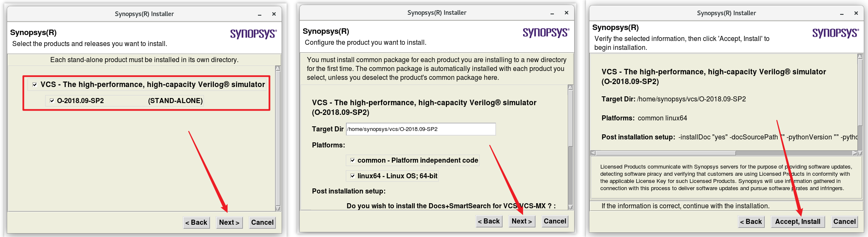Minimize the verify information installer window
Viewport: 868px width, 237px height.
pos(842,14)
